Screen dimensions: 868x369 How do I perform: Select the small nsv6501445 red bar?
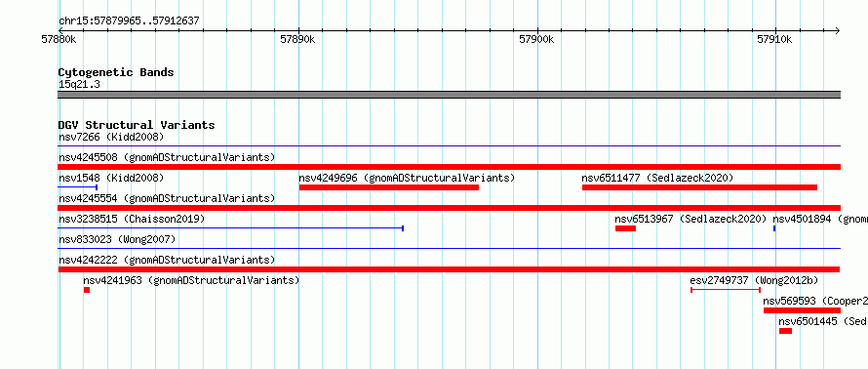coord(785,331)
